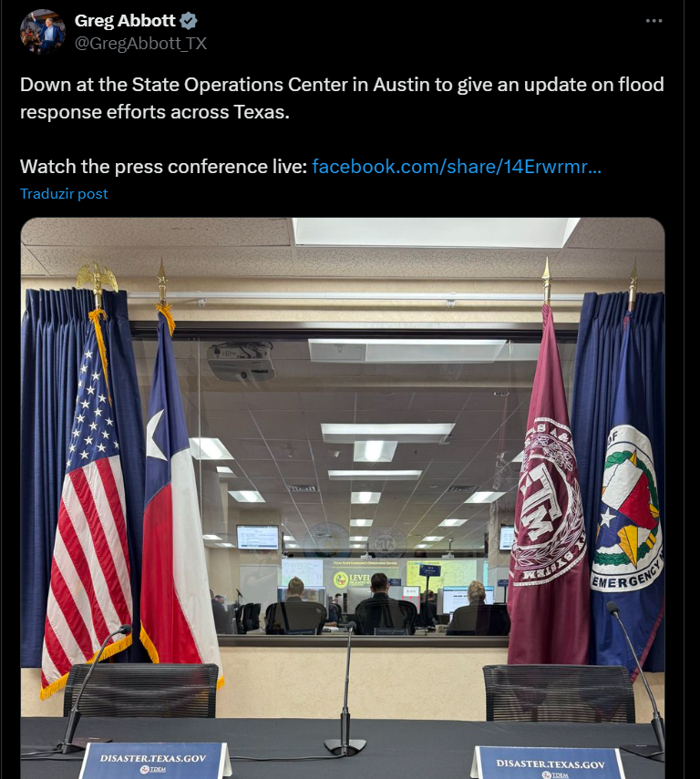Click the Greg Abbott display name
The image size is (700, 779).
[x=125, y=21]
